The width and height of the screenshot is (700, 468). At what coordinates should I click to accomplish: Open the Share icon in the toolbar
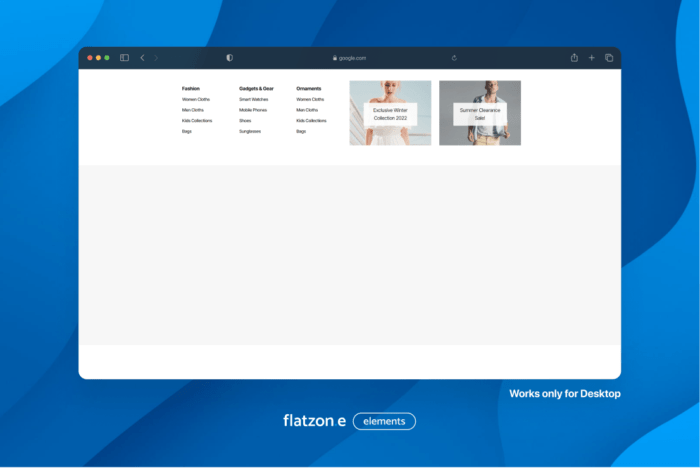574,58
